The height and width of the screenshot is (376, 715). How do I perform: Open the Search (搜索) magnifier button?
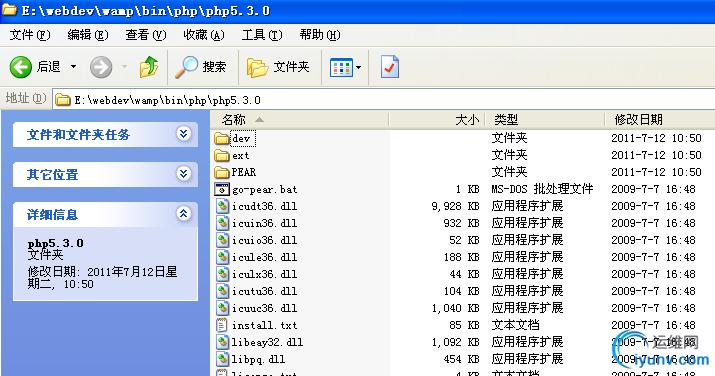[201, 67]
